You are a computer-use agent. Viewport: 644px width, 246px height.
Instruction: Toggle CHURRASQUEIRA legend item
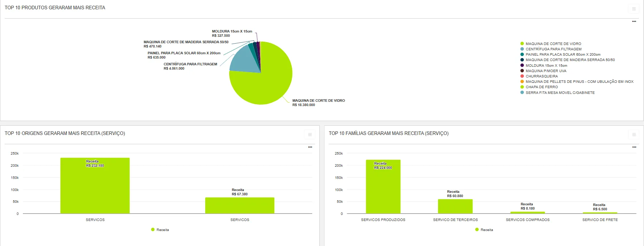tap(541, 76)
